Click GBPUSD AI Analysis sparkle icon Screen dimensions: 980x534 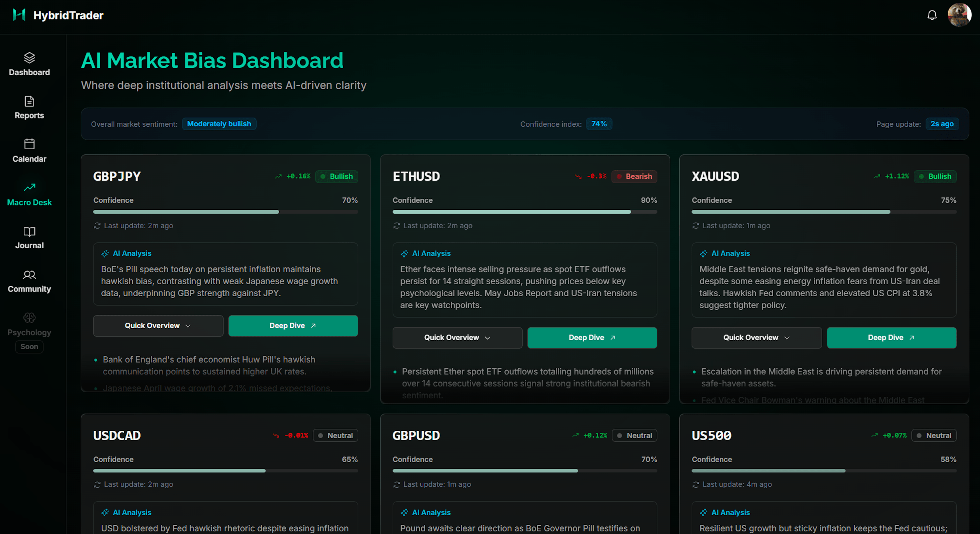click(x=404, y=513)
